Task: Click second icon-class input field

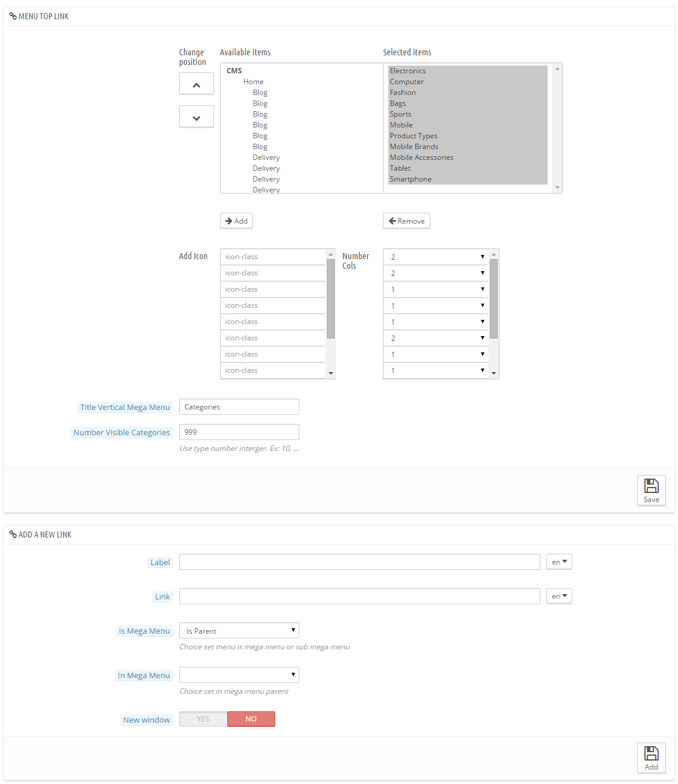Action: (273, 273)
